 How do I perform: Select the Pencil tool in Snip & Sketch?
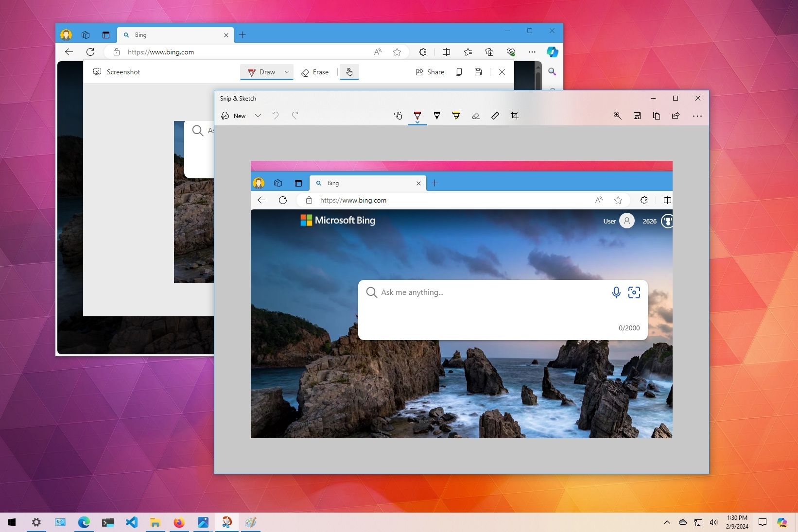point(437,116)
